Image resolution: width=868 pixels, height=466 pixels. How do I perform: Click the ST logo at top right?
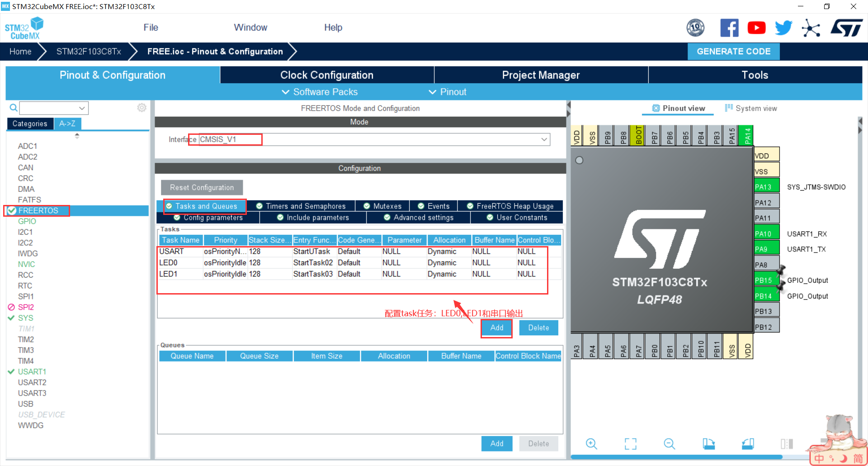click(846, 28)
